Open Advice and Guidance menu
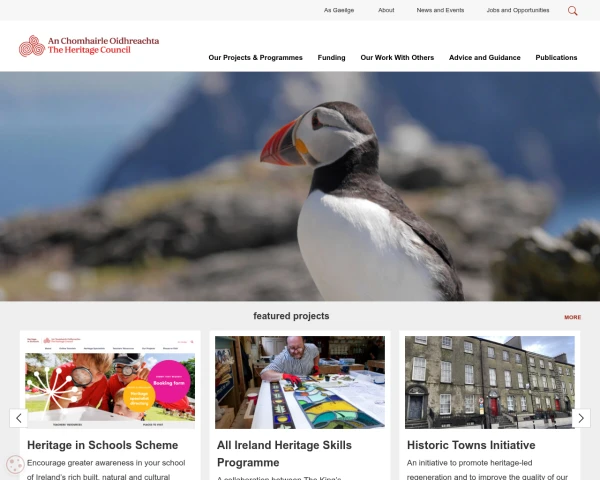600x480 pixels. coord(484,57)
